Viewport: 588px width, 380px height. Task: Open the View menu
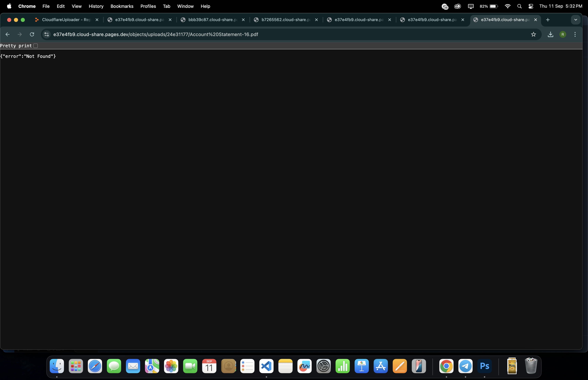point(77,6)
